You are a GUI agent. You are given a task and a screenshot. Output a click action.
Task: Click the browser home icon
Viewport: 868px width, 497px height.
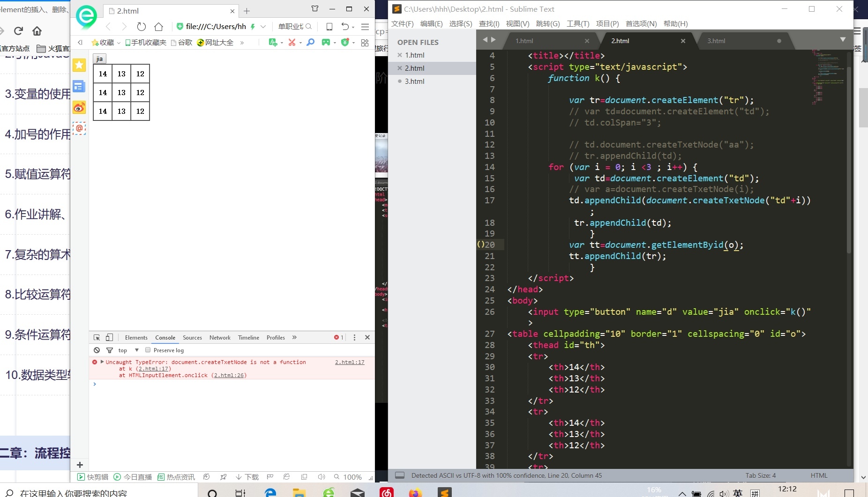click(x=159, y=27)
